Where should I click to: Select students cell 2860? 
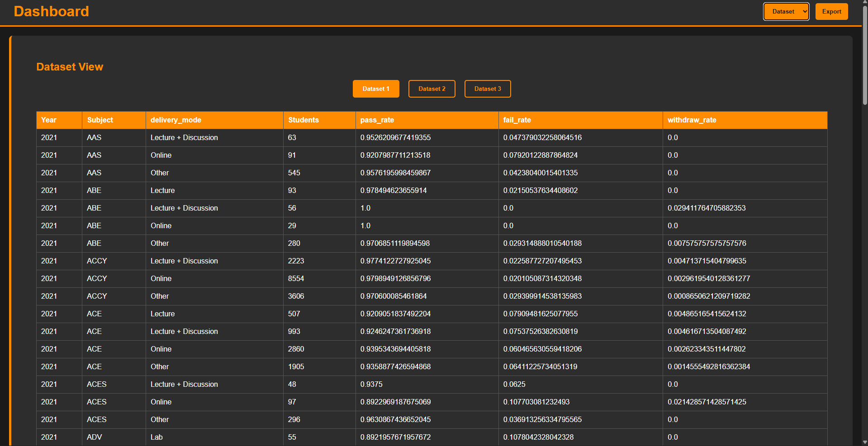[319, 349]
